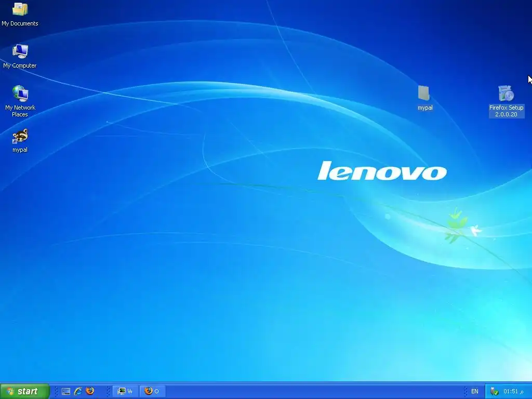
Task: Open the EN language bar indicator
Action: point(475,392)
